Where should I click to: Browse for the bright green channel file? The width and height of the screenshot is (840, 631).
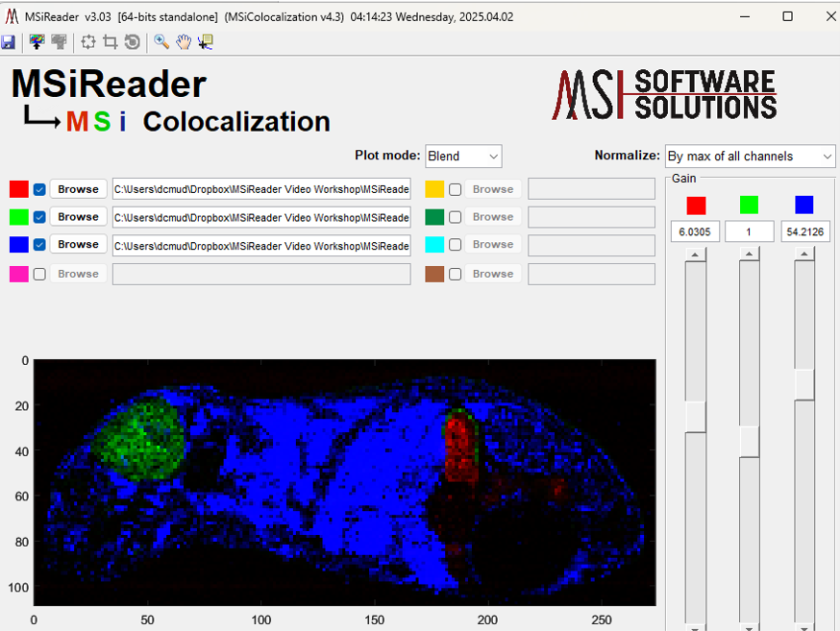pos(78,217)
